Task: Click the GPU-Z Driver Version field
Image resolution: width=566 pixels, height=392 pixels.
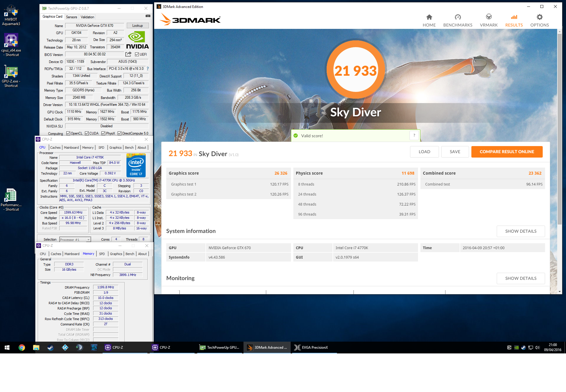Action: 107,105
